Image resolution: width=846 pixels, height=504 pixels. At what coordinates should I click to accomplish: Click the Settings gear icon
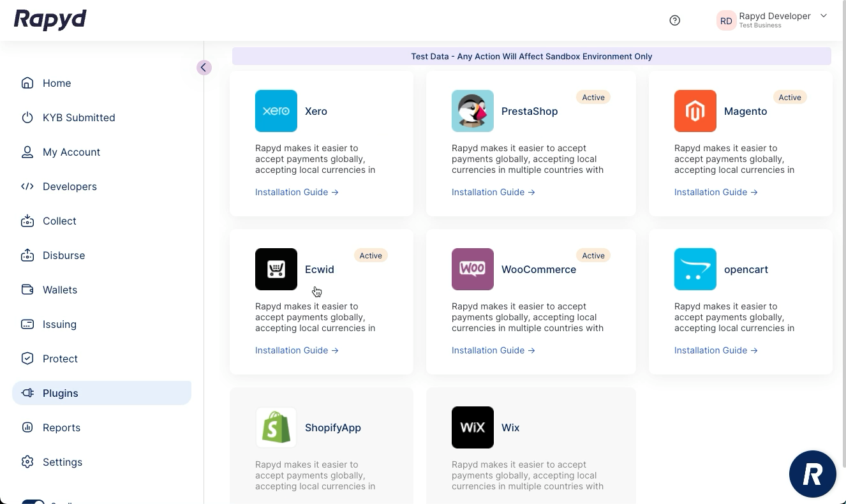[x=27, y=462]
